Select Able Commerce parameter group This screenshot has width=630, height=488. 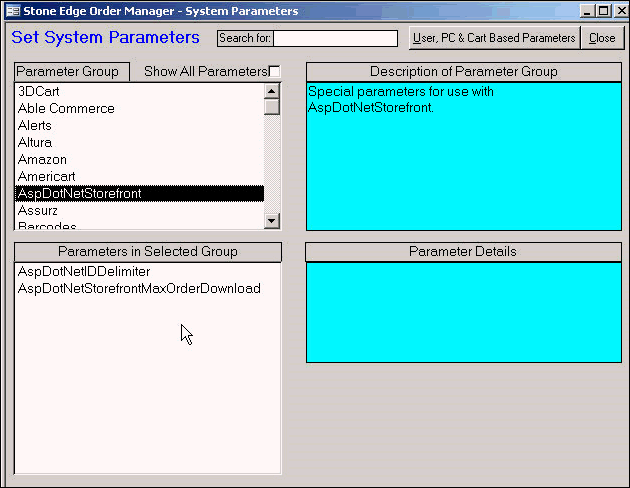pyautogui.click(x=139, y=108)
